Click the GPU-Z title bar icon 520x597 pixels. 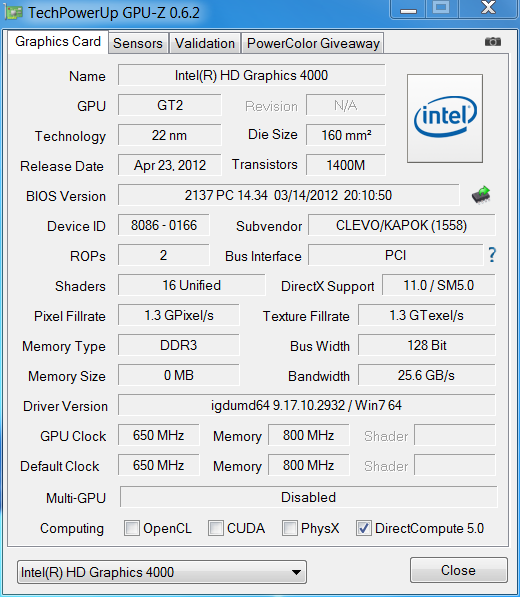13,13
